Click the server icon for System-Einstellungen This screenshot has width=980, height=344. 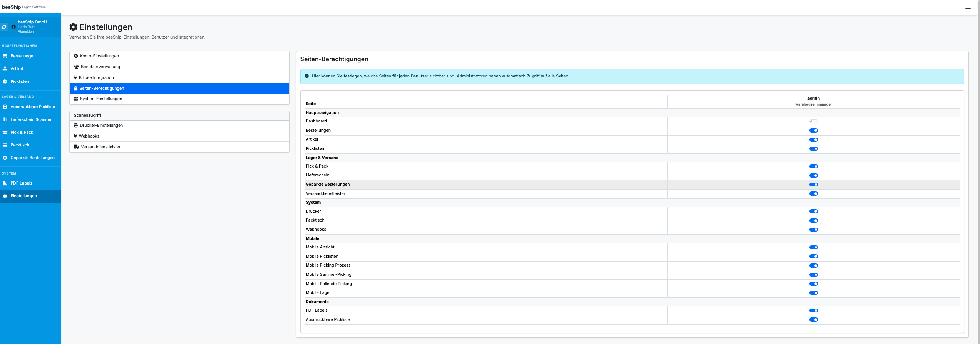pyautogui.click(x=76, y=99)
